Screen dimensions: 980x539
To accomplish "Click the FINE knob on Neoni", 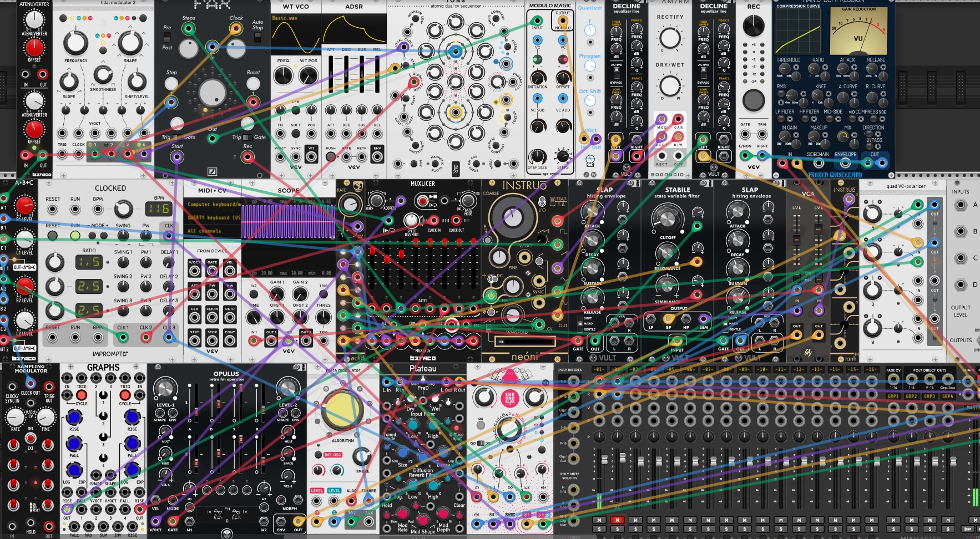I will click(x=499, y=257).
